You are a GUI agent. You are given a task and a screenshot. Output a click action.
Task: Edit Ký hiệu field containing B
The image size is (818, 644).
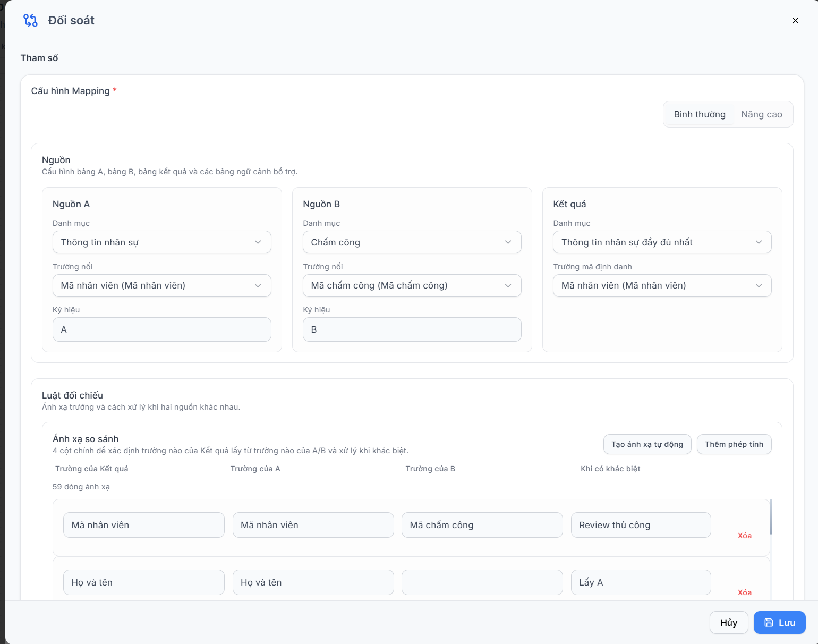[412, 329]
